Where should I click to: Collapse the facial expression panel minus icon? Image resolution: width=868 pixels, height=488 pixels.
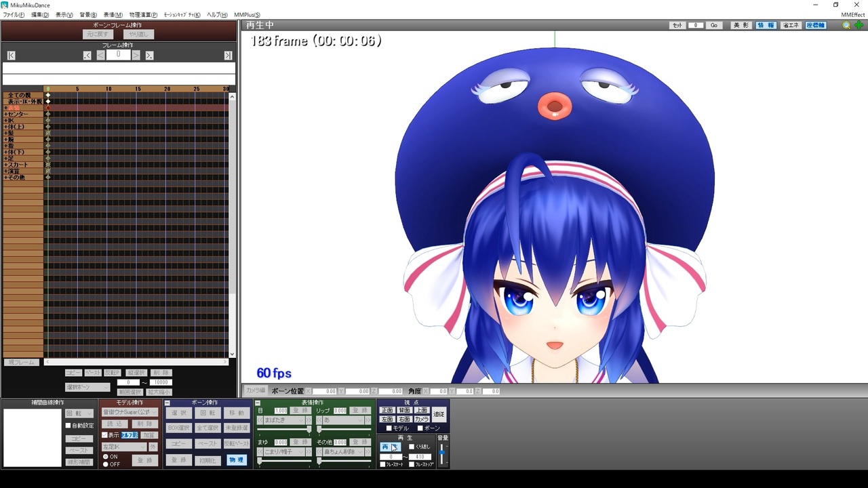tap(258, 403)
